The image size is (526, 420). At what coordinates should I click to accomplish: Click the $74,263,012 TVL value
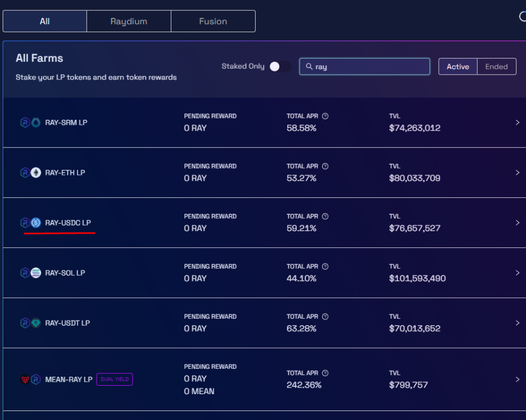pyautogui.click(x=415, y=128)
